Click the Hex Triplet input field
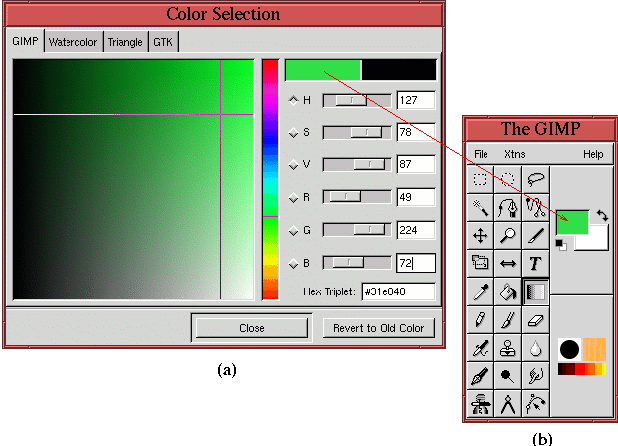This screenshot has height=446, width=618. click(398, 292)
